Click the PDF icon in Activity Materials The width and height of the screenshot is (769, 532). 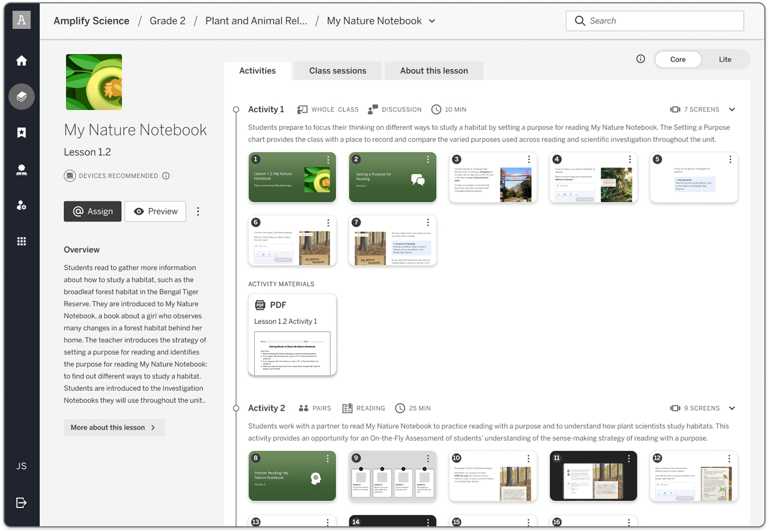click(x=260, y=305)
